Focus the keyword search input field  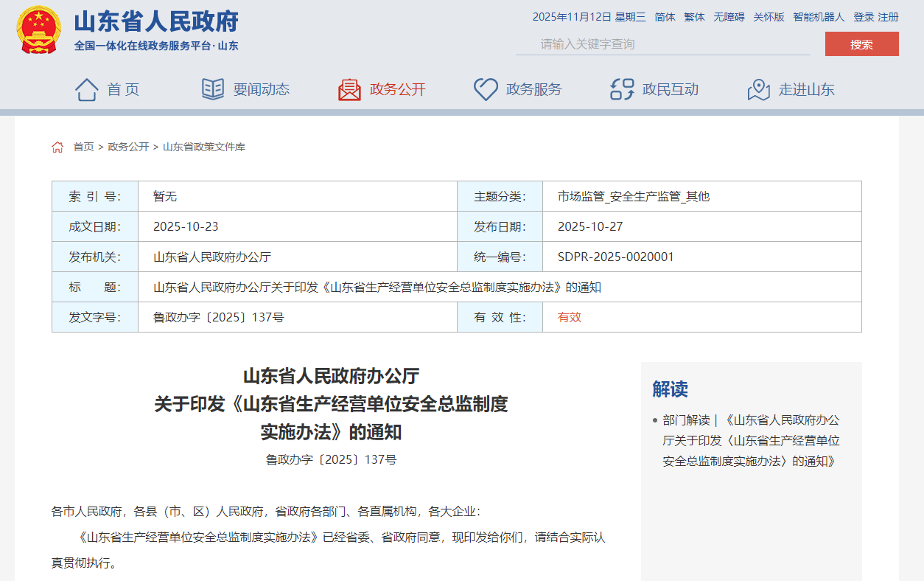663,44
